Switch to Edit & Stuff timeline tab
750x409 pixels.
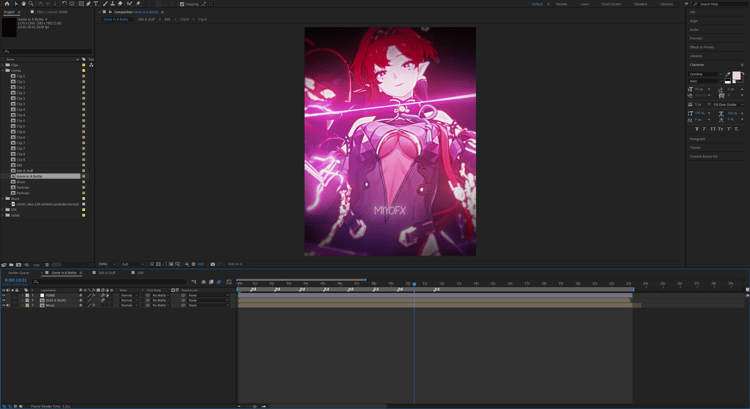pyautogui.click(x=107, y=273)
